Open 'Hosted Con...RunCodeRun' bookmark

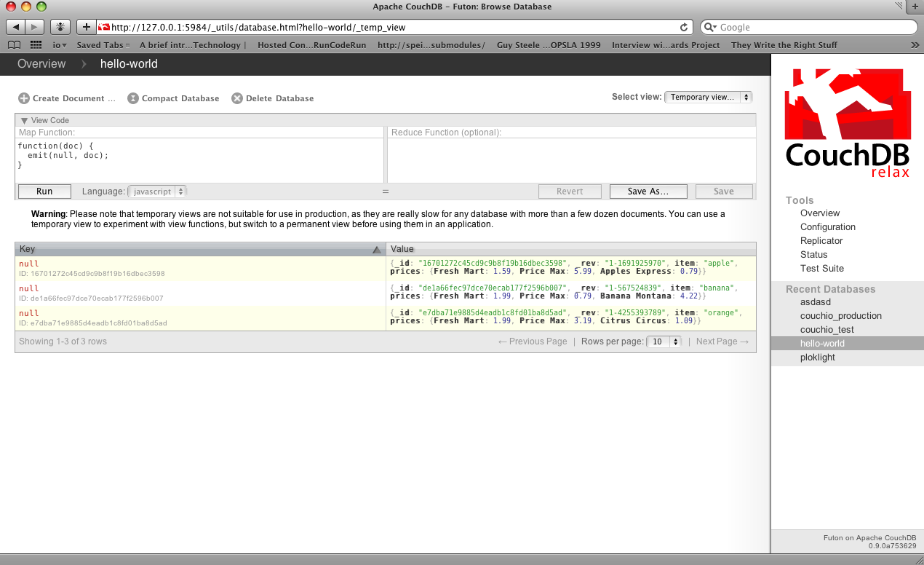pyautogui.click(x=313, y=45)
